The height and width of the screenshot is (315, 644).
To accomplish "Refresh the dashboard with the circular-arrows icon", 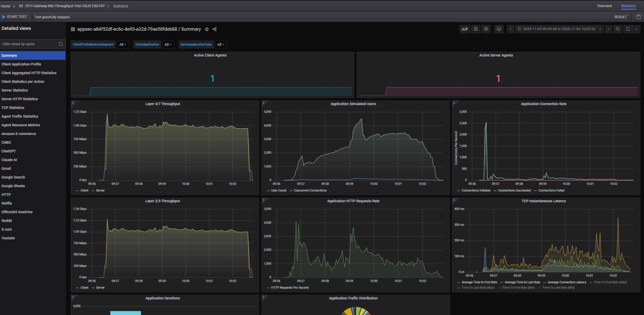I will [x=628, y=29].
